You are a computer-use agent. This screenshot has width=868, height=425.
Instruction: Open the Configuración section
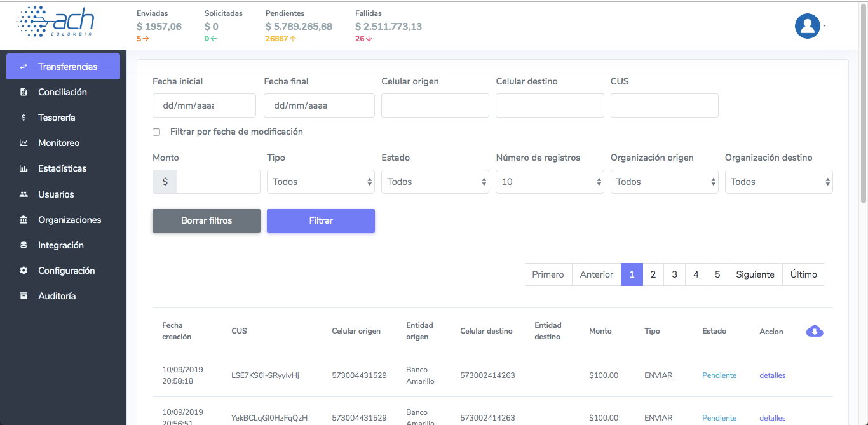click(63, 271)
